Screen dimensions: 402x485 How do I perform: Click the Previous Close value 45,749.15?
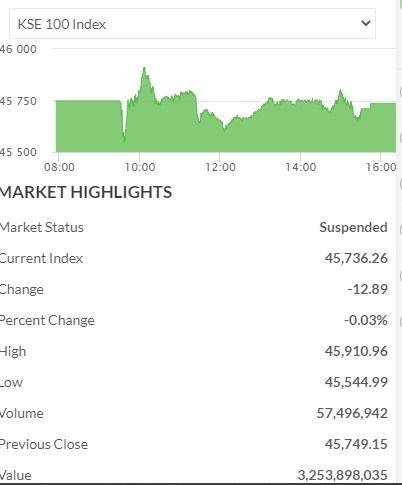click(356, 444)
